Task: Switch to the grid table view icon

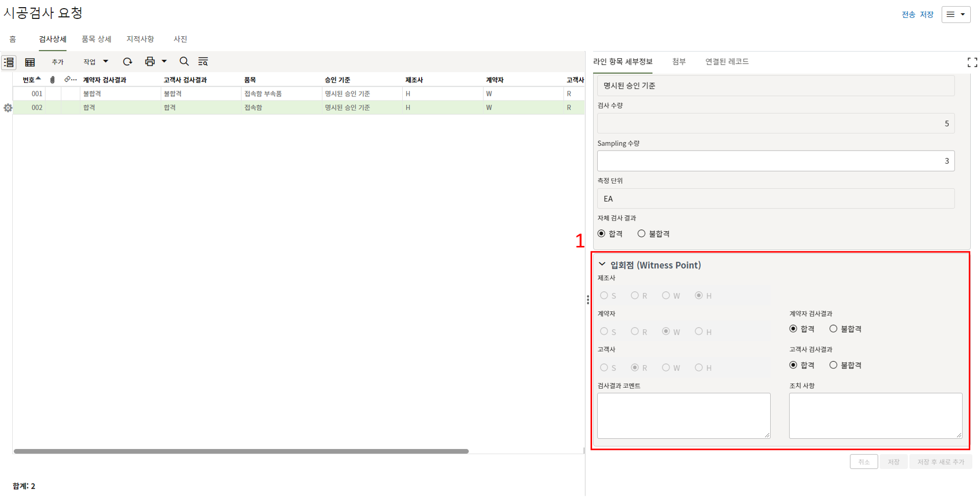Action: pos(30,62)
